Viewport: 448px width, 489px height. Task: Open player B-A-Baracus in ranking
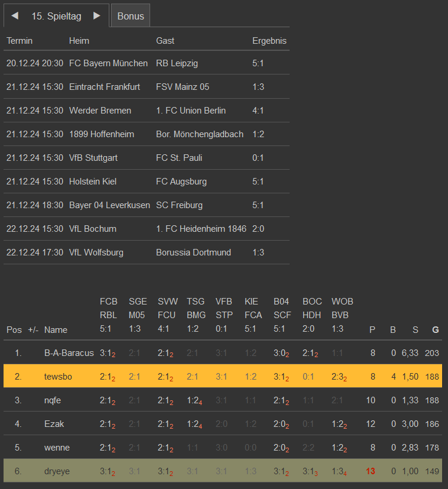(69, 353)
